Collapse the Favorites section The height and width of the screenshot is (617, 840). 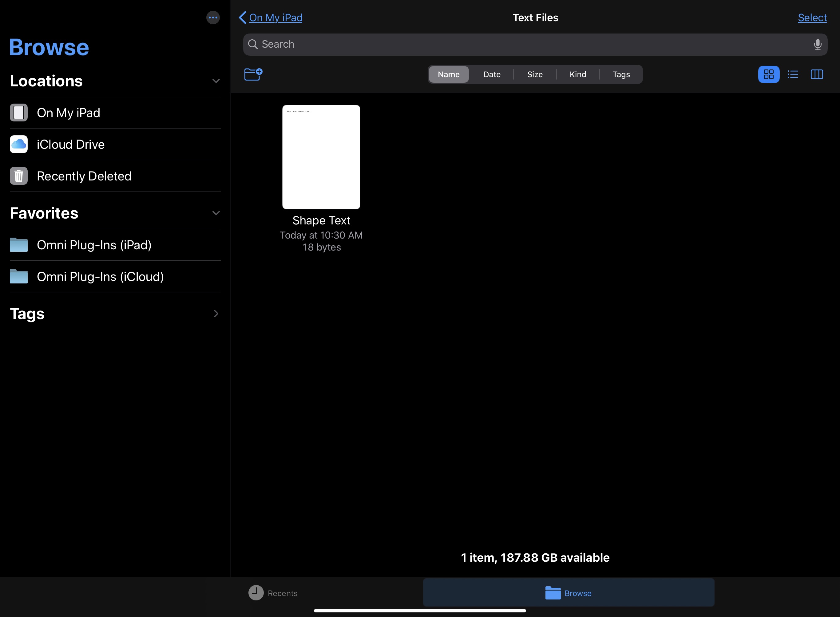pyautogui.click(x=216, y=213)
